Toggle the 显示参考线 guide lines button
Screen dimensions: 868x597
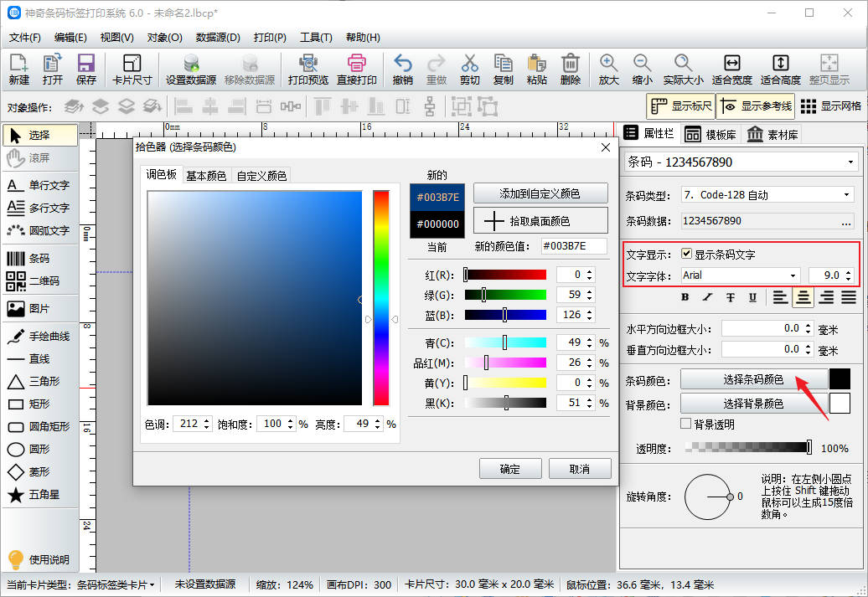click(755, 106)
